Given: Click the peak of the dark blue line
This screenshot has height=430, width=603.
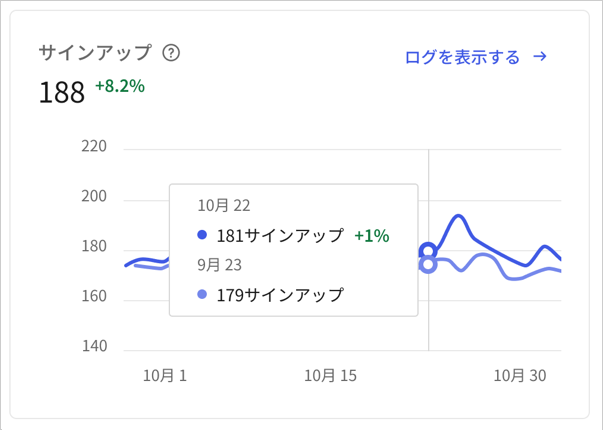Looking at the screenshot, I should pos(458,216).
